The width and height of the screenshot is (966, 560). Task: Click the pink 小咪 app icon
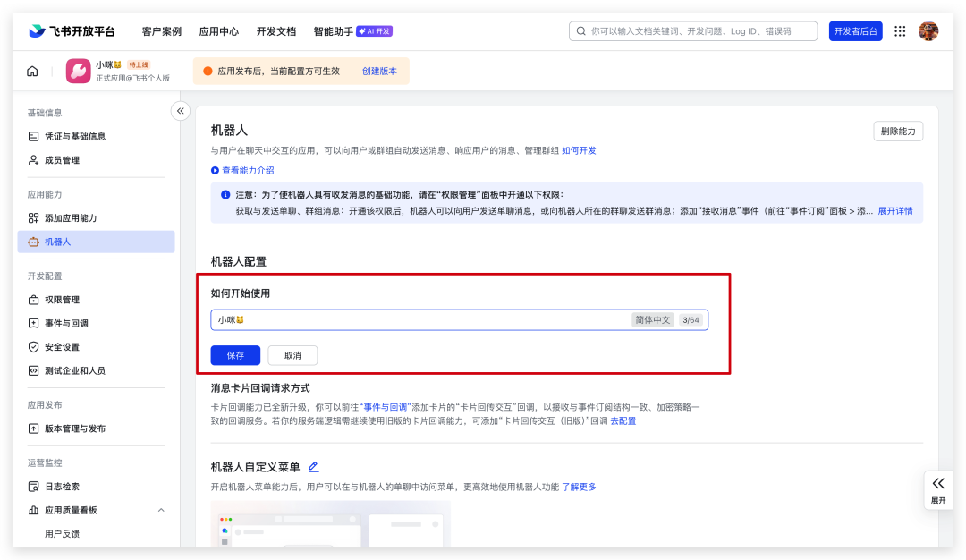point(79,72)
